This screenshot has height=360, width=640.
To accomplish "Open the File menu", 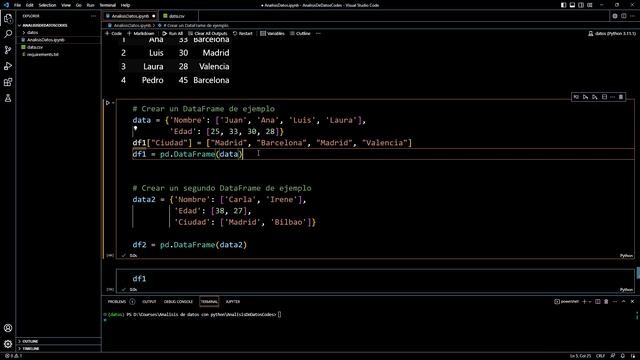I will point(18,5).
